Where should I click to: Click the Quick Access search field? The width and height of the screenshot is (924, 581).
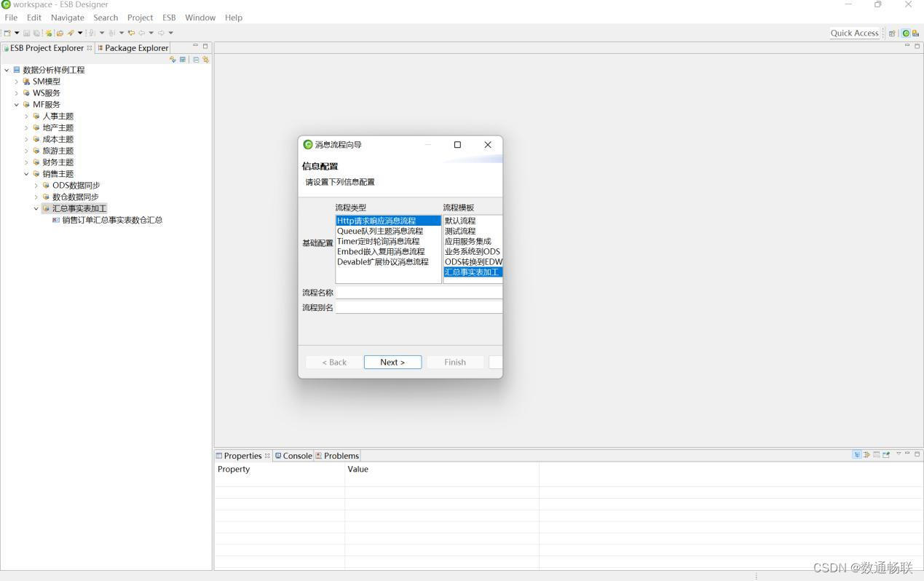[855, 33]
